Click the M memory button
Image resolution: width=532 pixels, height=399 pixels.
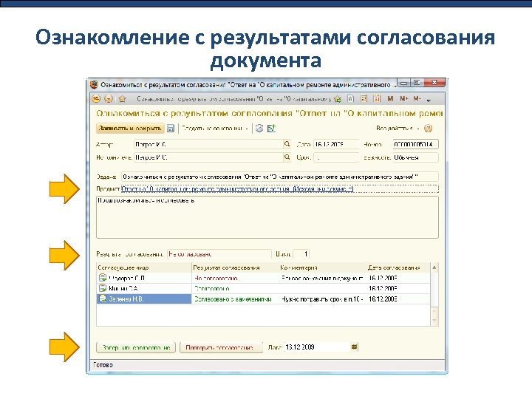390,99
